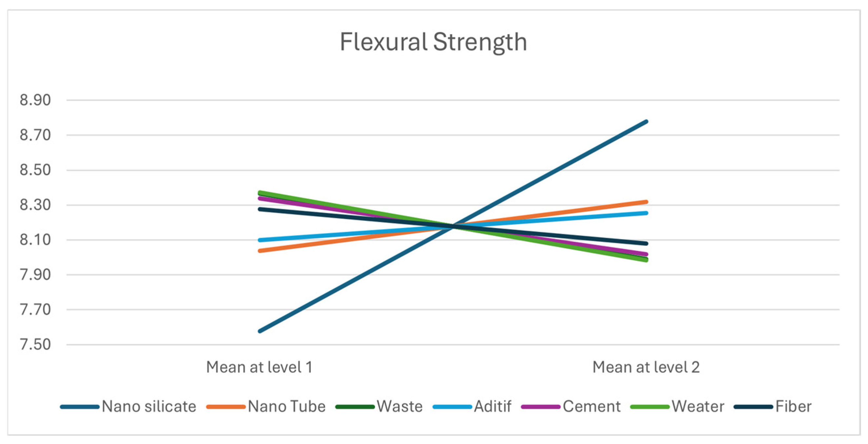Select the light blue Aditif line's left endpoint

(260, 240)
